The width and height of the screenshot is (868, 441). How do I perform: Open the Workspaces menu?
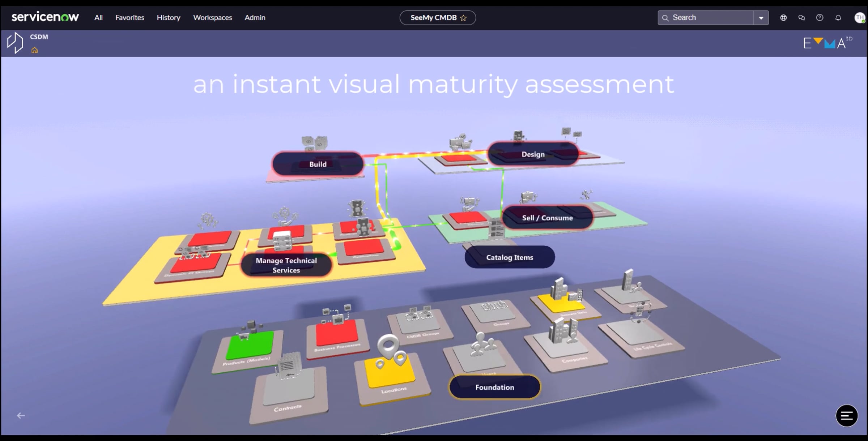click(x=213, y=17)
